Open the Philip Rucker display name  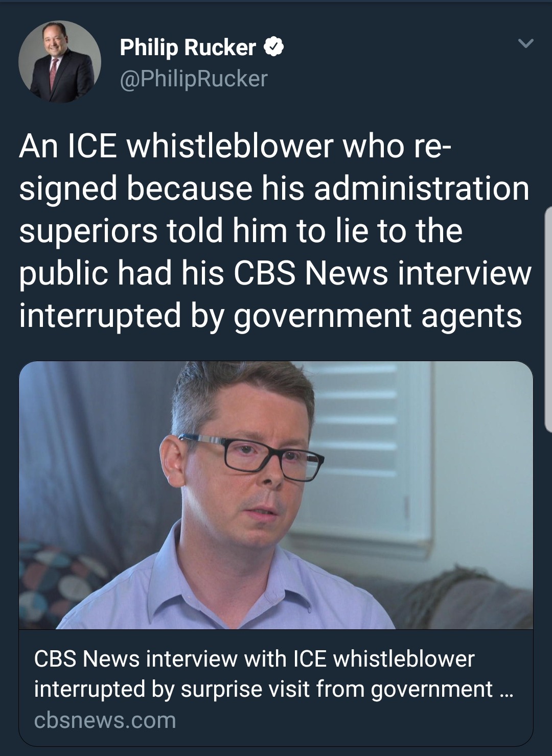click(x=188, y=48)
